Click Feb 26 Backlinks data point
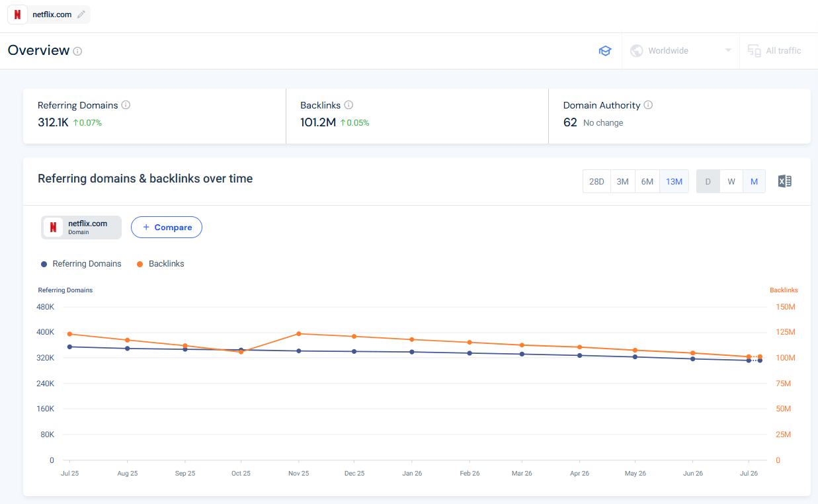 [470, 343]
